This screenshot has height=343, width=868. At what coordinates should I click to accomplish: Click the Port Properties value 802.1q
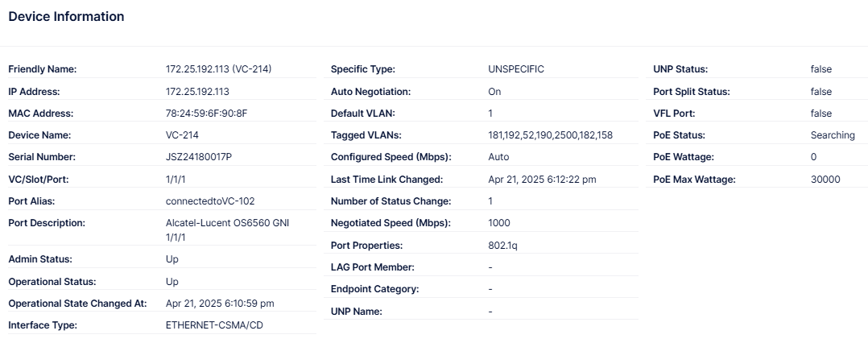[502, 246]
